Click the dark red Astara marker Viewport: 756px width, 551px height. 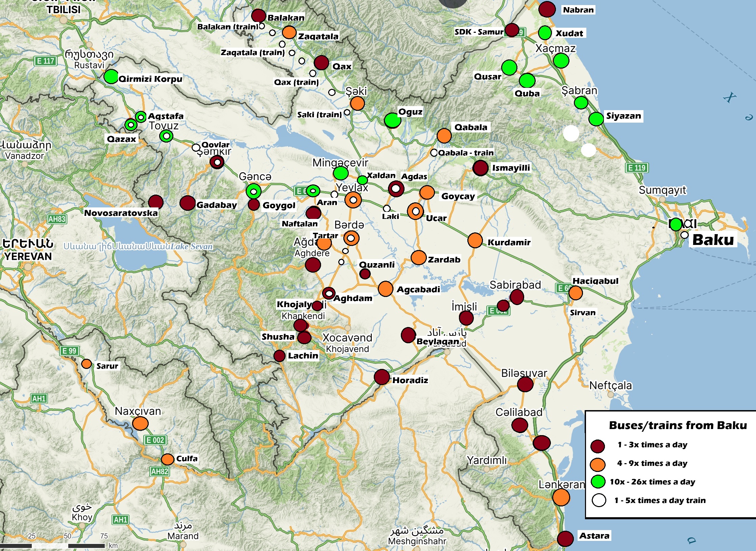565,539
